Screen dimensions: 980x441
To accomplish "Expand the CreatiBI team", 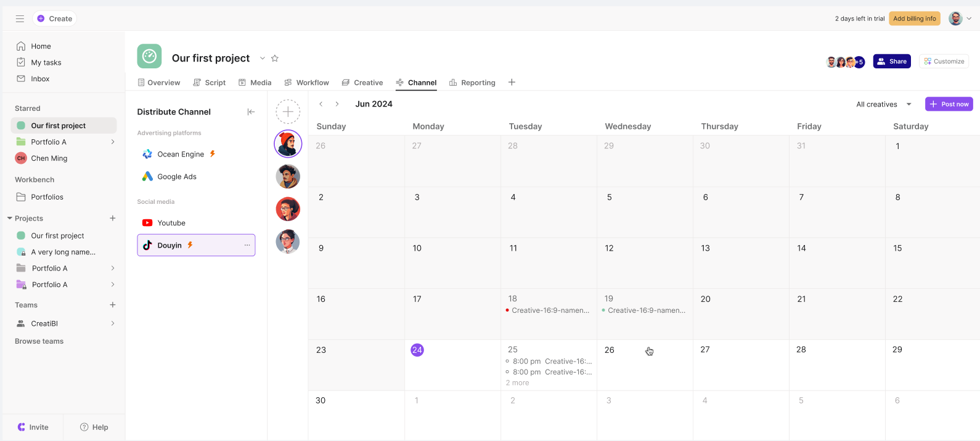I will [x=113, y=323].
